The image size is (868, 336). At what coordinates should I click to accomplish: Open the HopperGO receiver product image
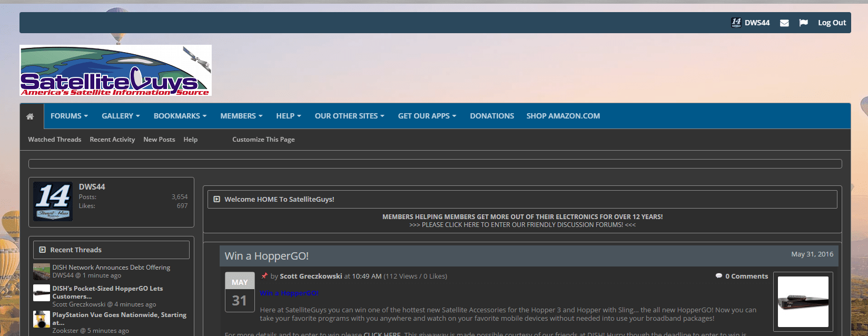pyautogui.click(x=803, y=302)
